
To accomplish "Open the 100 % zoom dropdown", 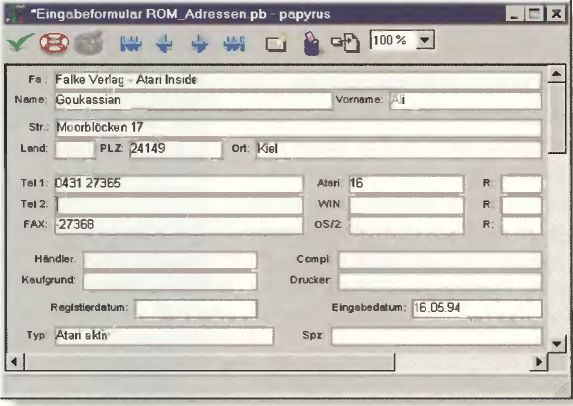I will pyautogui.click(x=425, y=39).
